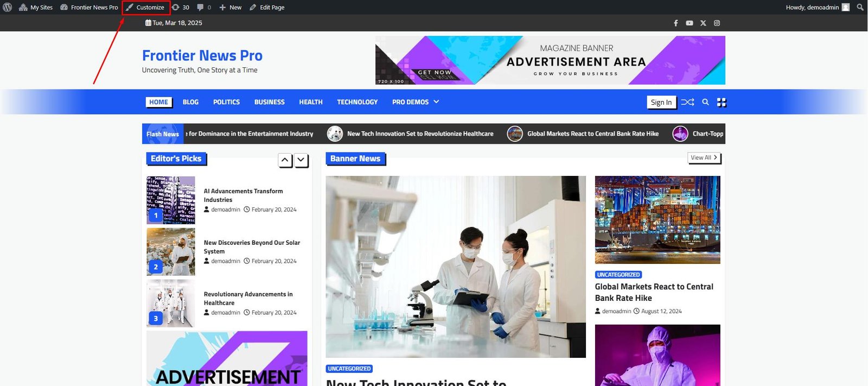The height and width of the screenshot is (386, 868).
Task: Expand the PRO DEMOS dropdown
Action: [x=416, y=102]
